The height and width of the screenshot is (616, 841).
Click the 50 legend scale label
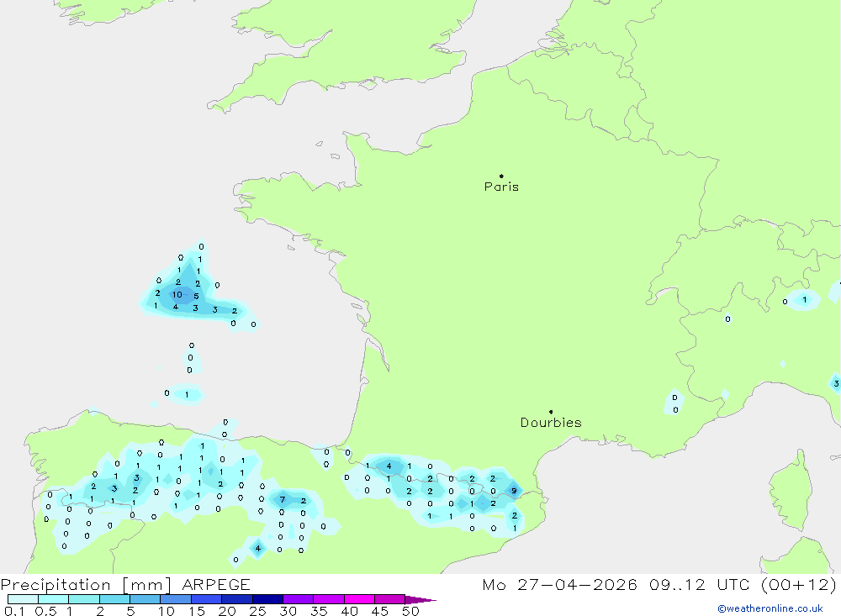pyautogui.click(x=410, y=611)
